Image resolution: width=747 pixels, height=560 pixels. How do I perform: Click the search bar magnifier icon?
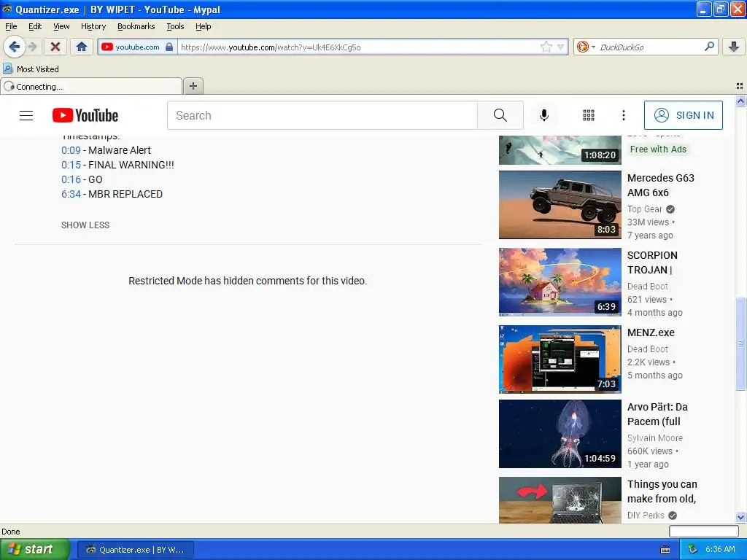[x=709, y=46]
